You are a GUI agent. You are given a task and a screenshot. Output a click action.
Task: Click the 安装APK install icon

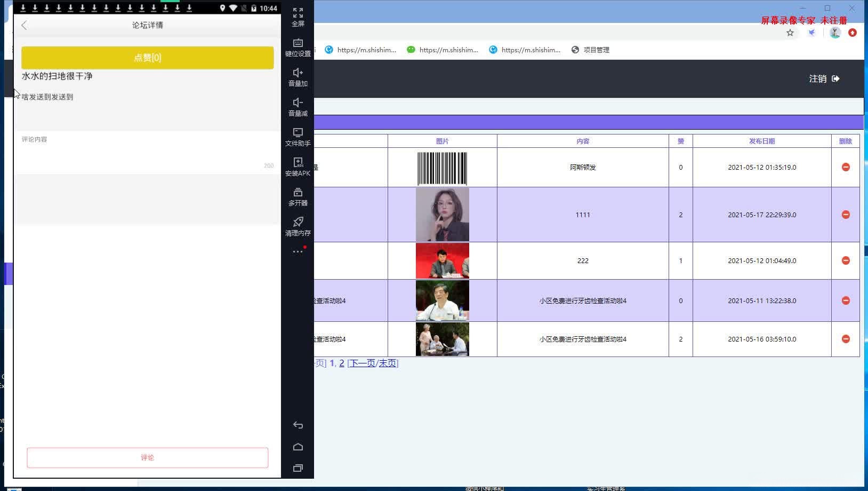(298, 167)
